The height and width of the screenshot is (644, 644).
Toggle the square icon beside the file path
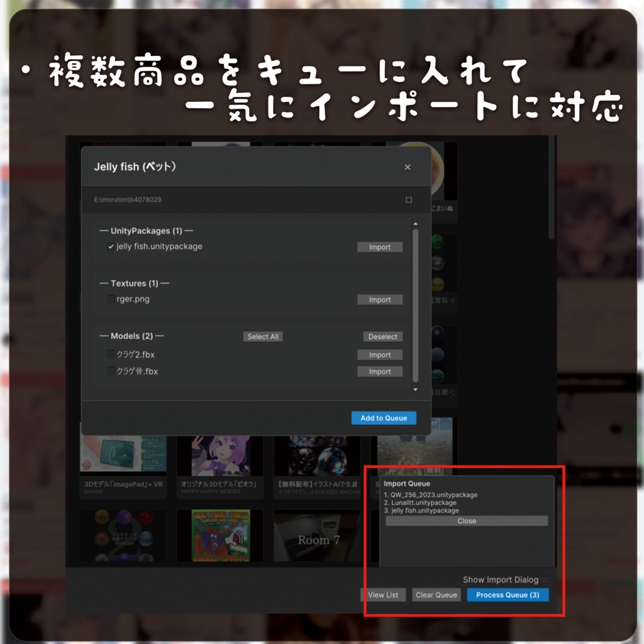(408, 199)
